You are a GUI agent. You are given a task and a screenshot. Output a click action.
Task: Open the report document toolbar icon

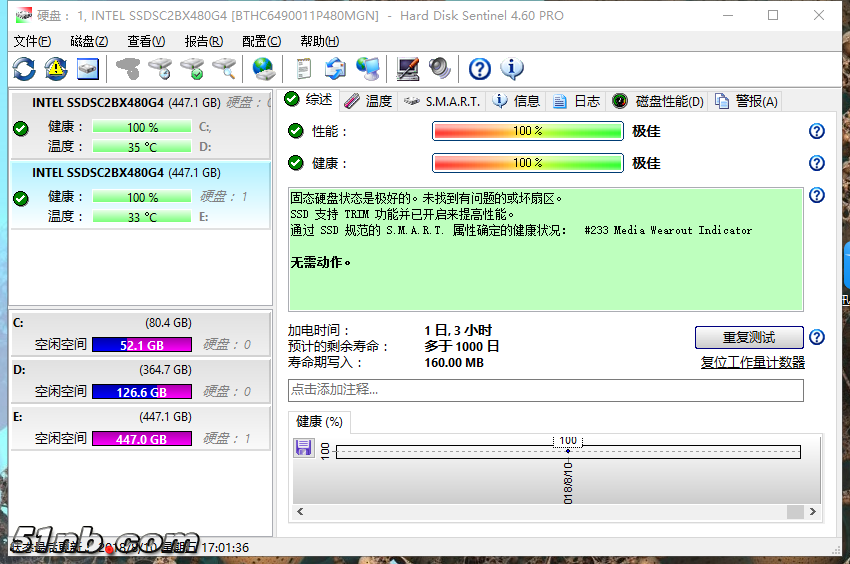pyautogui.click(x=303, y=68)
